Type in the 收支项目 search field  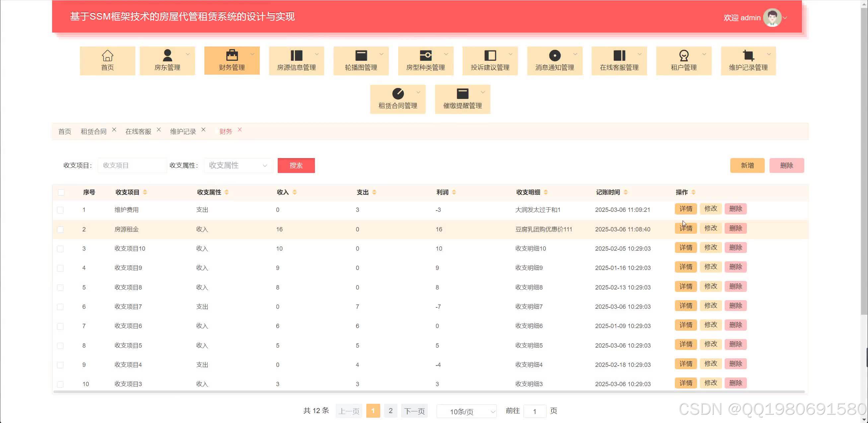coord(132,165)
